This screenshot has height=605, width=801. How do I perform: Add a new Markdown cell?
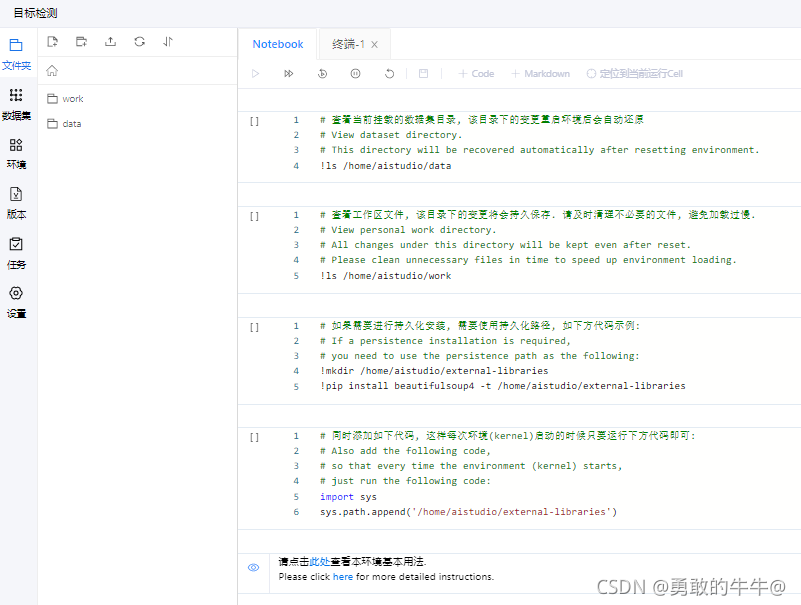pyautogui.click(x=540, y=74)
